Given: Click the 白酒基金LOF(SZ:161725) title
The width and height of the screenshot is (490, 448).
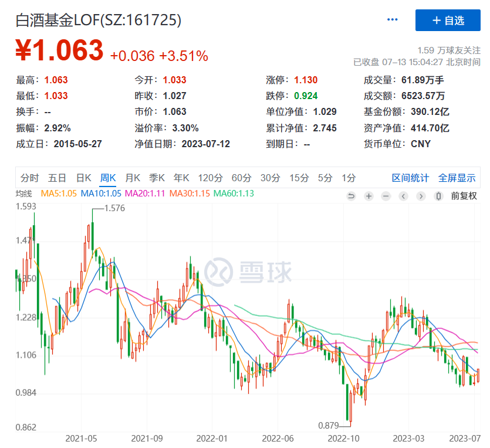Looking at the screenshot, I should coord(99,21).
